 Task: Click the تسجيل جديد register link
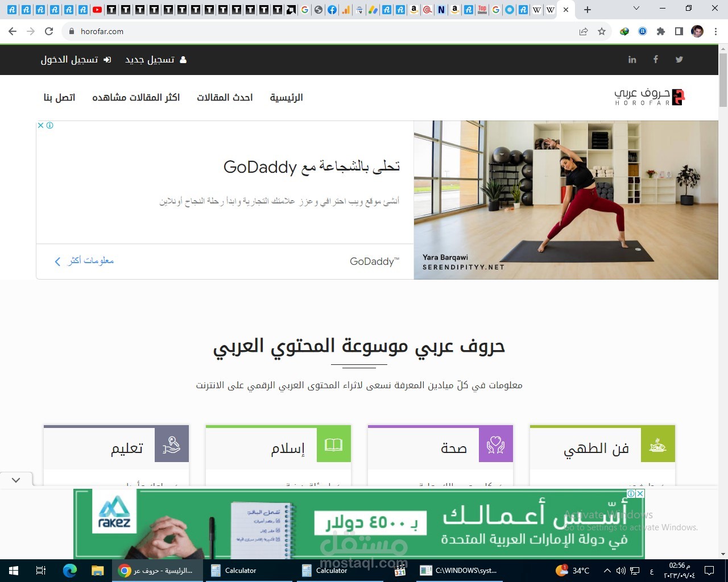click(155, 60)
